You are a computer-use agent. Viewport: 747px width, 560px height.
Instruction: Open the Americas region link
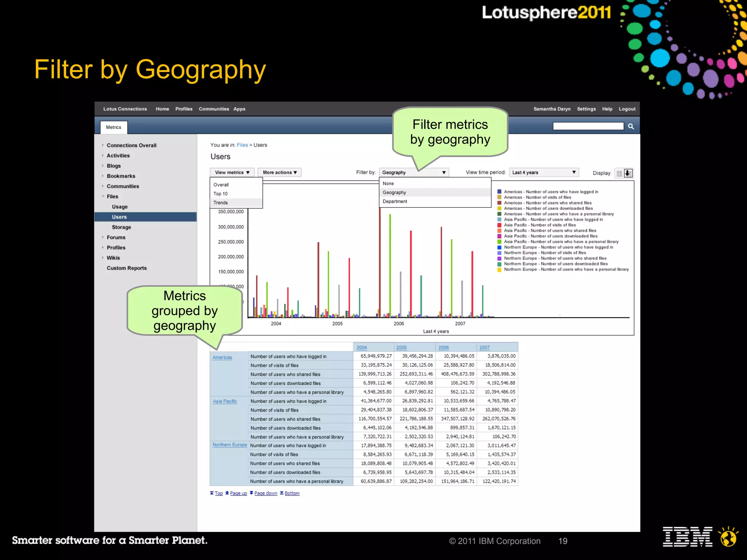[x=222, y=357]
